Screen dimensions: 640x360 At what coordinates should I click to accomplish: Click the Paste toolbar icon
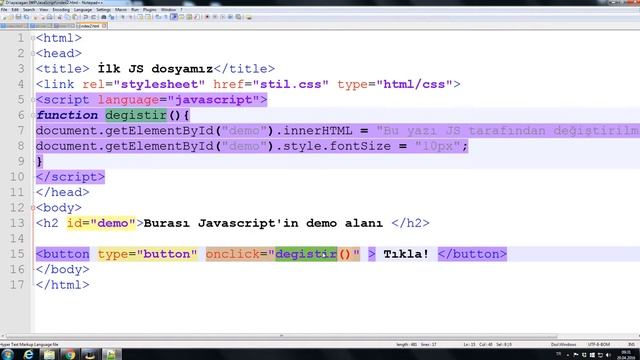76,17
